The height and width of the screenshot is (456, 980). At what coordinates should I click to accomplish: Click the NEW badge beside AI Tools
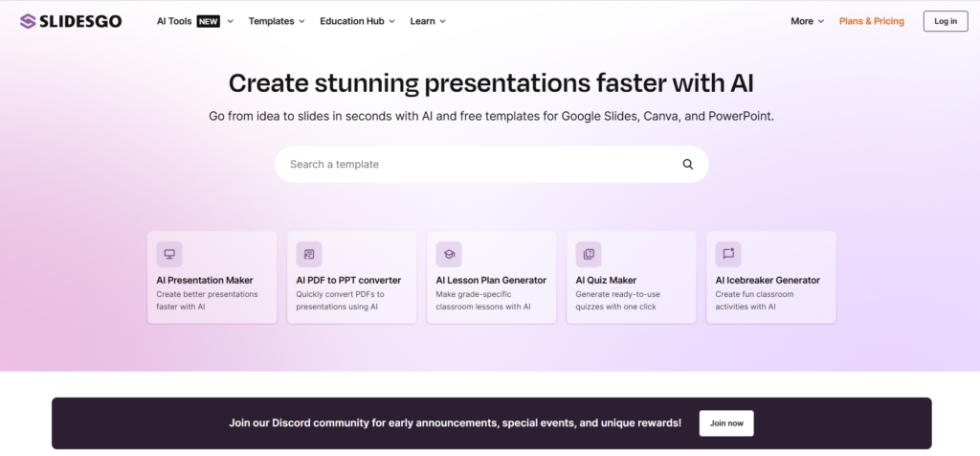click(208, 21)
